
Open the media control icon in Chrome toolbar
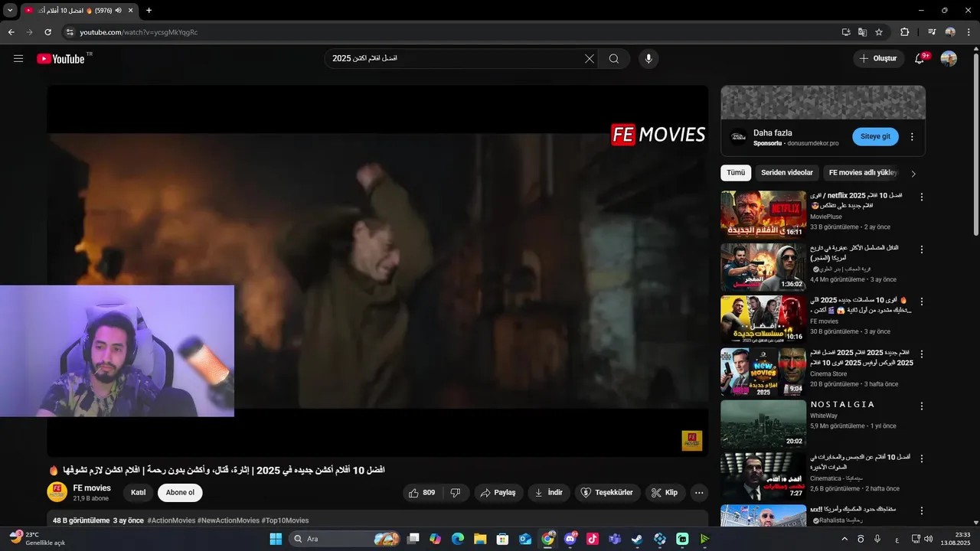point(932,32)
